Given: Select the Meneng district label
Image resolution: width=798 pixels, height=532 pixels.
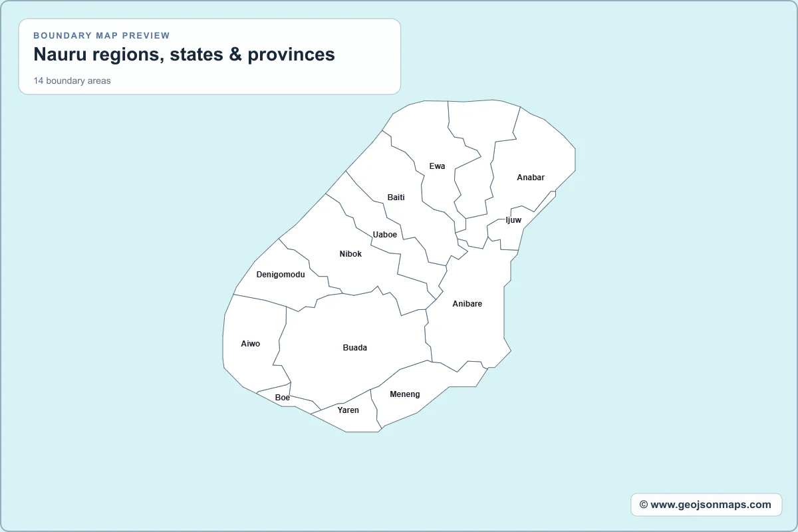Looking at the screenshot, I should [x=405, y=394].
